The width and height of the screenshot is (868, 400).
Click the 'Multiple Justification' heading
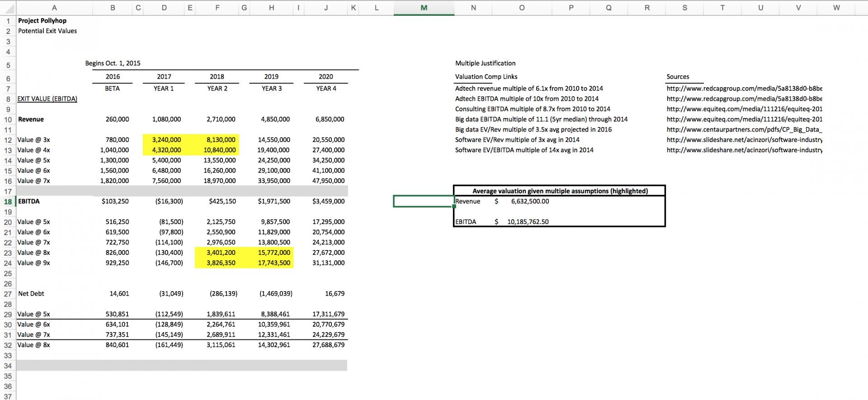point(485,63)
